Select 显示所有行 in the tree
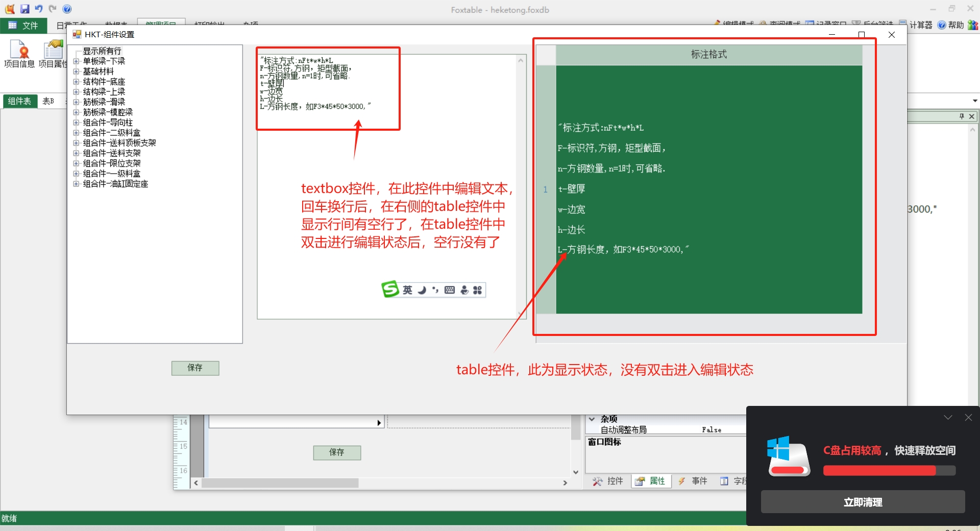Viewport: 980px width, 531px height. click(102, 51)
